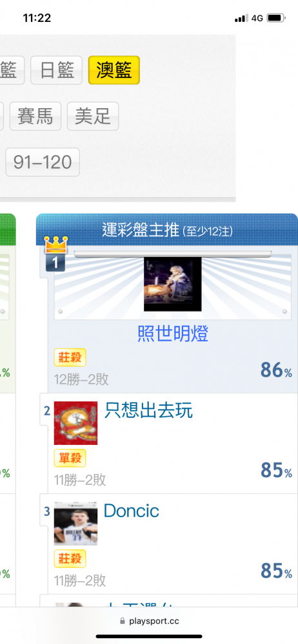This screenshot has width=298, height=644.
Task: Tap the 運彩盤主推 panel header
Action: 166,230
